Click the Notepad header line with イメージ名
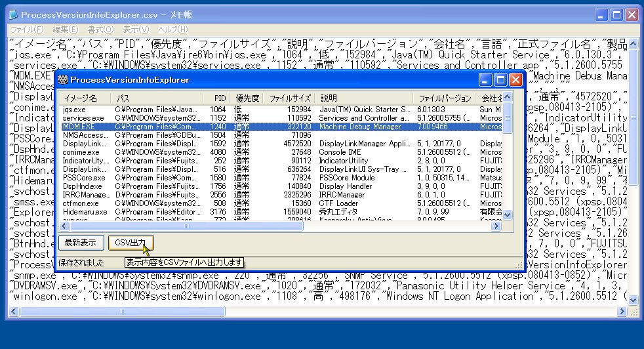The height and width of the screenshot is (349, 644). [318, 44]
